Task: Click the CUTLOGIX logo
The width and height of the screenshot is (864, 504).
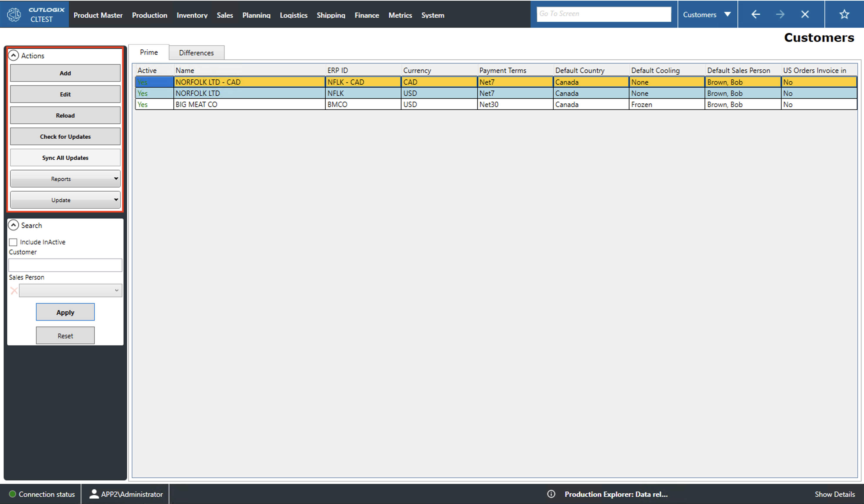Action: 14,14
